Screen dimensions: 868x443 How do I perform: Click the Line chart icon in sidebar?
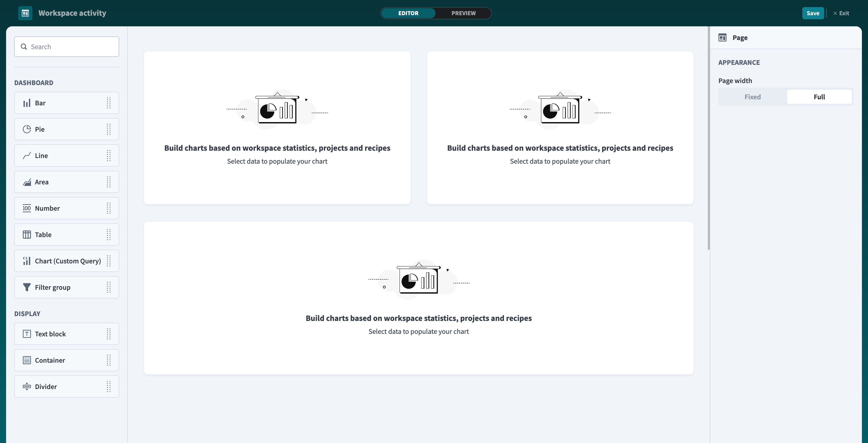pos(27,155)
